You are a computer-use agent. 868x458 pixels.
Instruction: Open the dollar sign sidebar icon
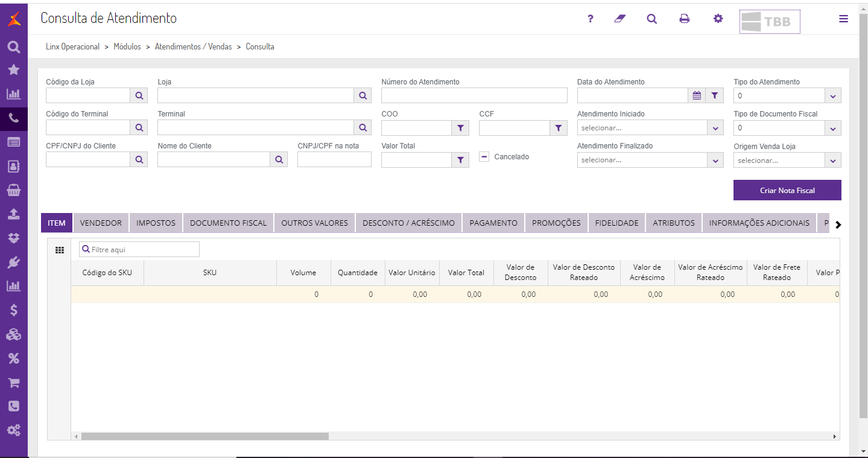[x=14, y=310]
